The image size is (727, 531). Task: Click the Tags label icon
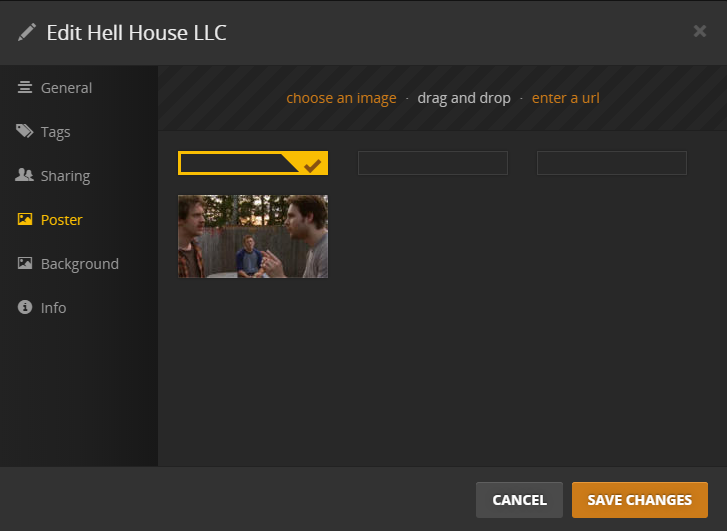tap(25, 131)
